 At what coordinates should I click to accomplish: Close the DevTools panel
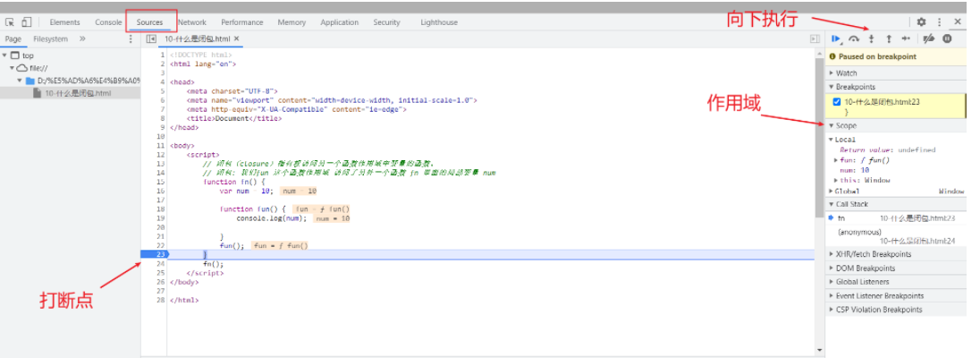(x=958, y=21)
